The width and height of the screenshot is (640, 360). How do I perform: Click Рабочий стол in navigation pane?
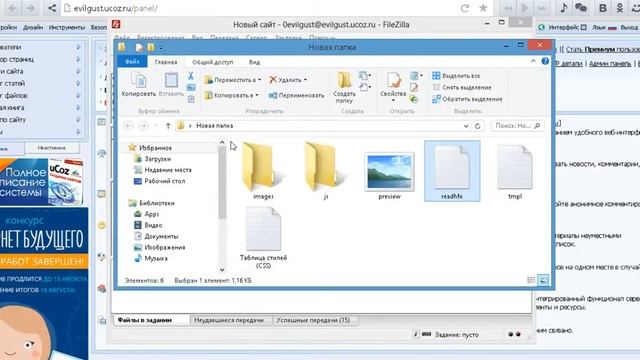[x=160, y=181]
